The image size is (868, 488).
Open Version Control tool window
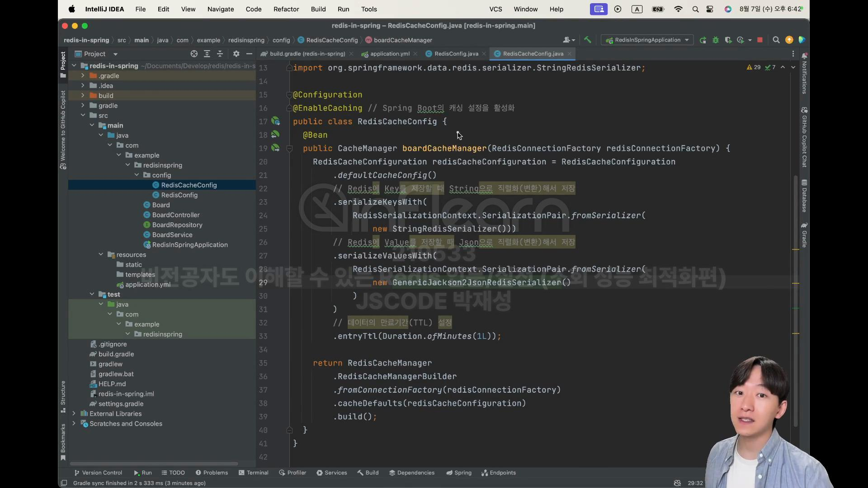pos(98,473)
